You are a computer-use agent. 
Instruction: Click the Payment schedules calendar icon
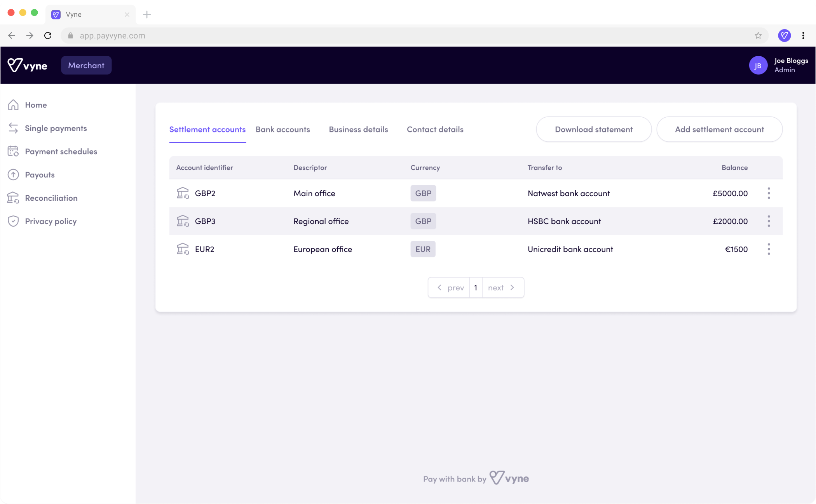[13, 151]
